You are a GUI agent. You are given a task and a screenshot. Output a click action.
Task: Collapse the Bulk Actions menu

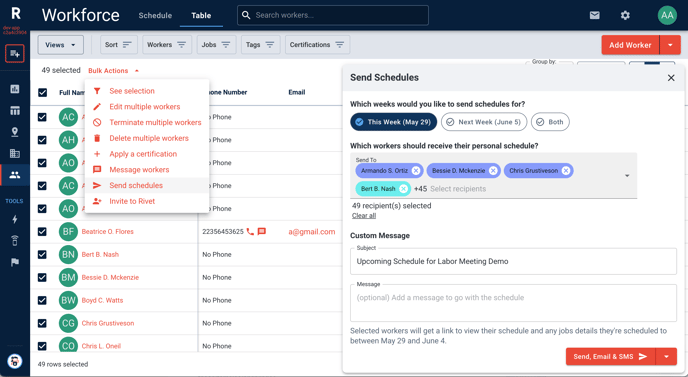click(x=114, y=71)
